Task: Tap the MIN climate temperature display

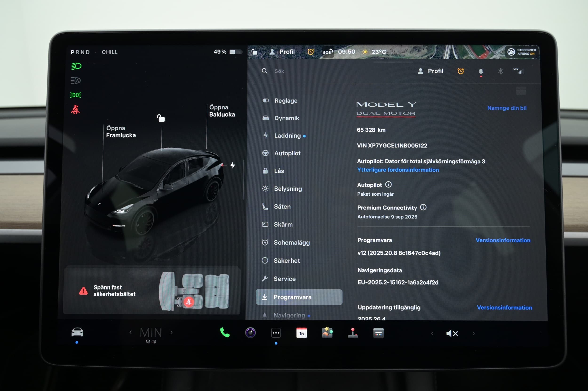Action: pos(151,333)
